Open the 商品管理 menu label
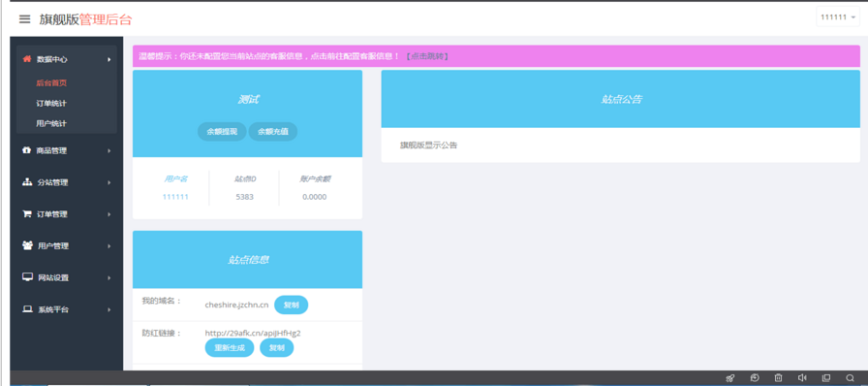Viewport: 868px width, 386px height. click(51, 151)
